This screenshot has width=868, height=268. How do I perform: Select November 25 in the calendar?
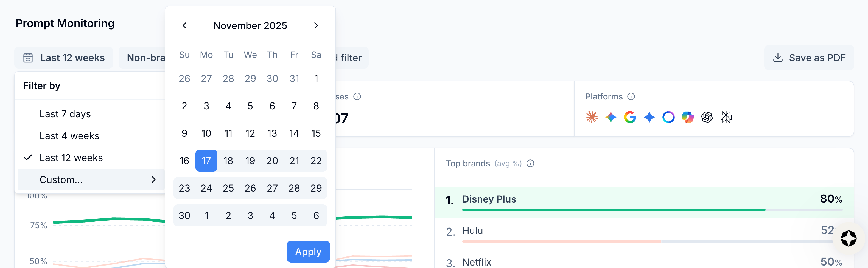click(228, 188)
